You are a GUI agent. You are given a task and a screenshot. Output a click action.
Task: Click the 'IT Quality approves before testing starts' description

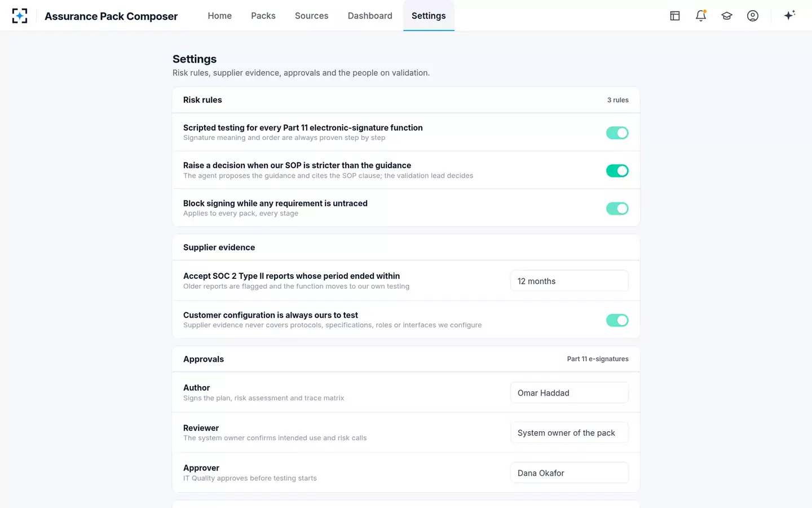[250, 478]
